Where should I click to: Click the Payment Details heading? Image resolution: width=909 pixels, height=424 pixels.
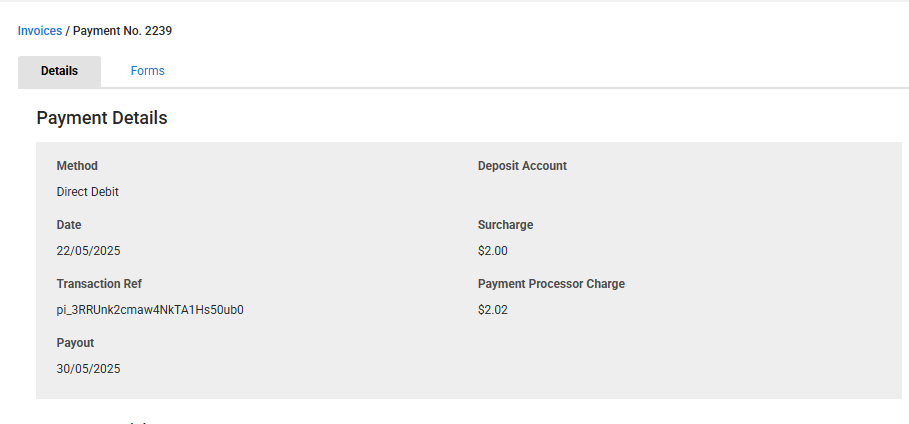point(102,118)
